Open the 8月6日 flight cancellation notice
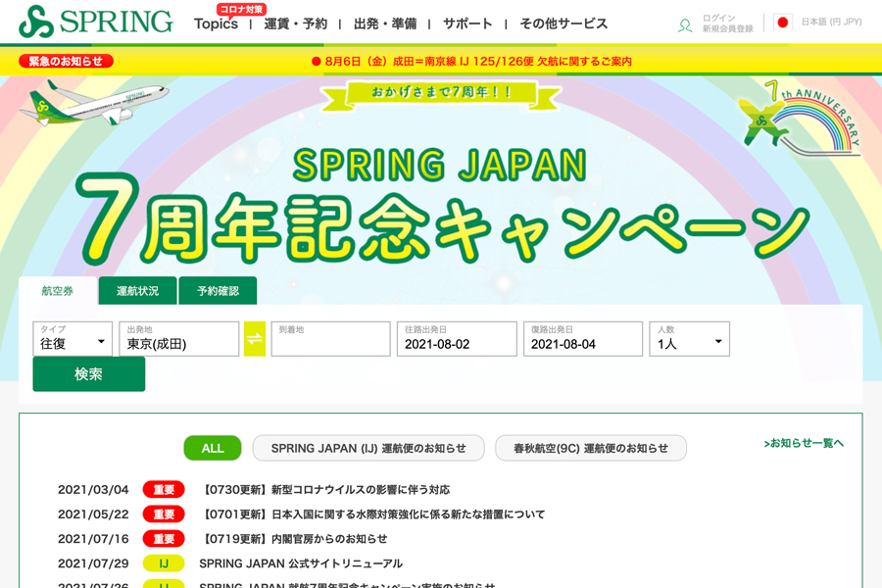This screenshot has height=588, width=882. click(x=472, y=61)
